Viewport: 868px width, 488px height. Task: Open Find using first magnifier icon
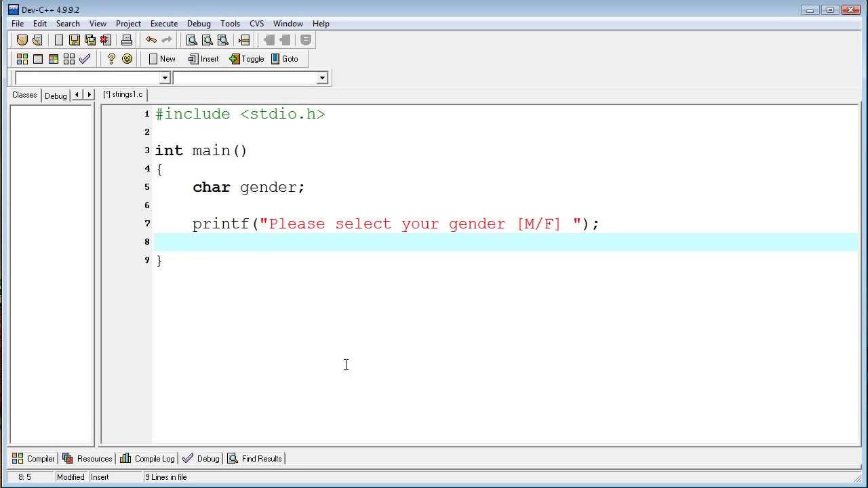(x=191, y=40)
